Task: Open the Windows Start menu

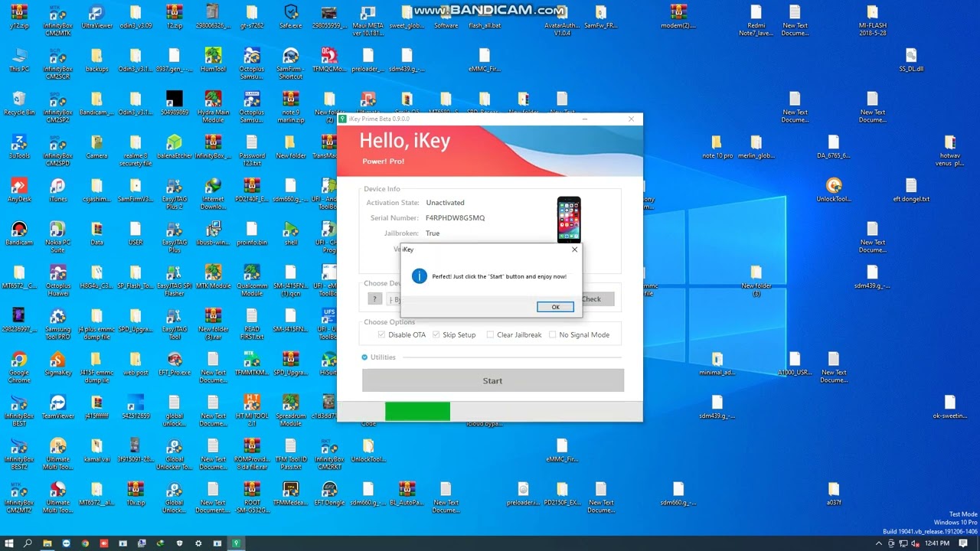Action: pos(9,543)
